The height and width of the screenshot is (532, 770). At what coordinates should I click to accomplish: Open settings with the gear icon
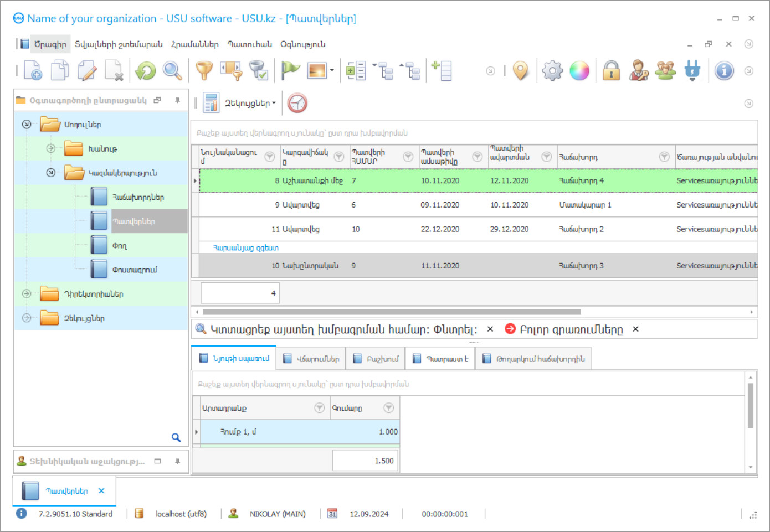coord(552,71)
